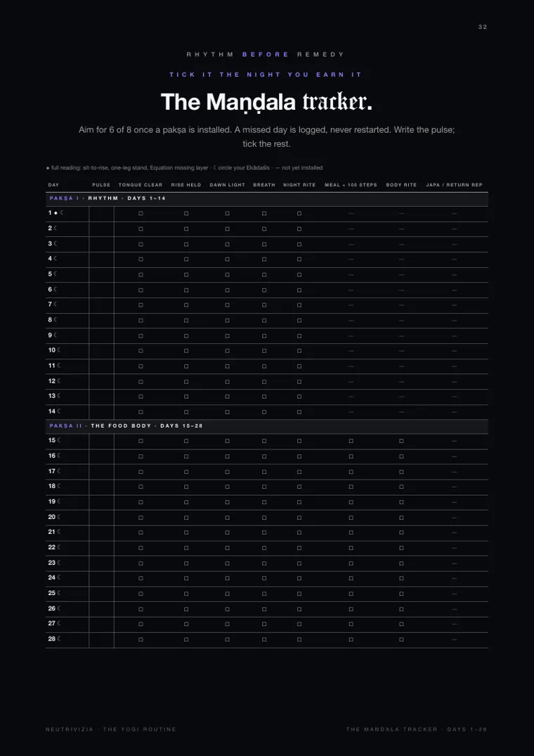Image resolution: width=534 pixels, height=756 pixels.
Task: Click the Dawn Light column header
Action: [227, 185]
